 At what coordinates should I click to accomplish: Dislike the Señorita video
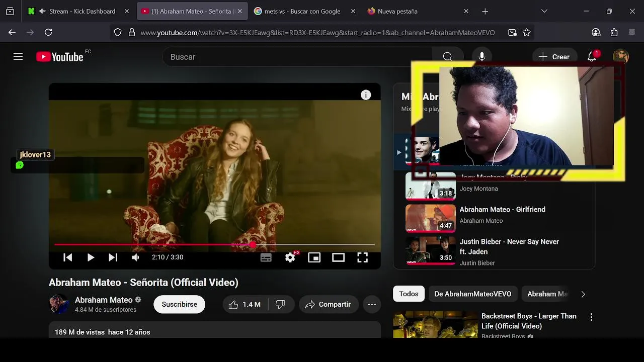click(281, 304)
